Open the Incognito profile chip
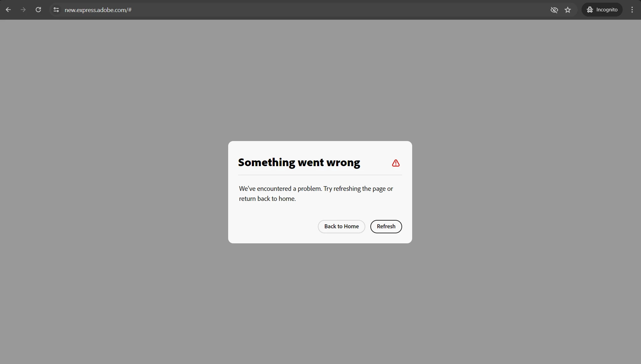 (x=602, y=10)
